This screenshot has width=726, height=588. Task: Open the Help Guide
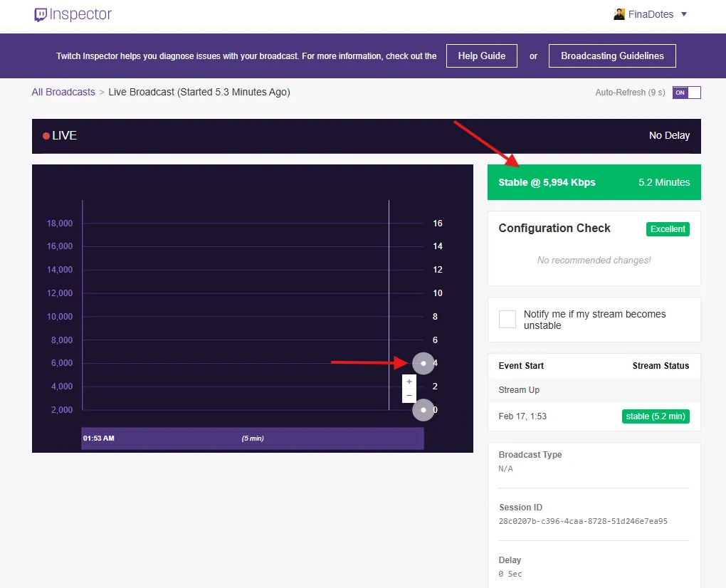click(x=481, y=56)
